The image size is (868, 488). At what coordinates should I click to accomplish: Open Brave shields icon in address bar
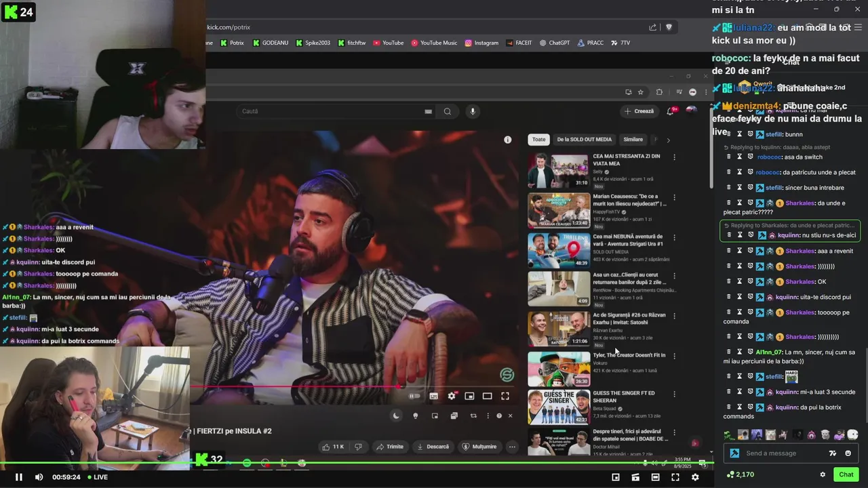(x=669, y=27)
